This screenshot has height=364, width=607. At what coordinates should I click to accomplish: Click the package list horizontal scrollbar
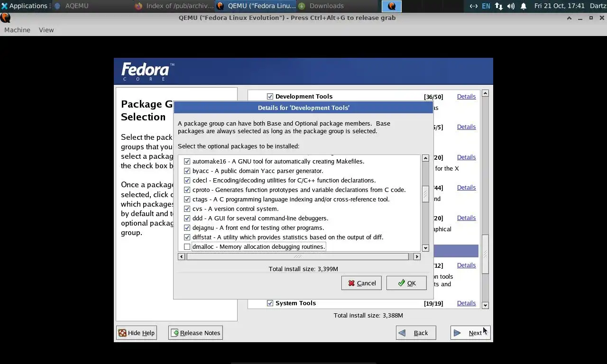(x=297, y=256)
